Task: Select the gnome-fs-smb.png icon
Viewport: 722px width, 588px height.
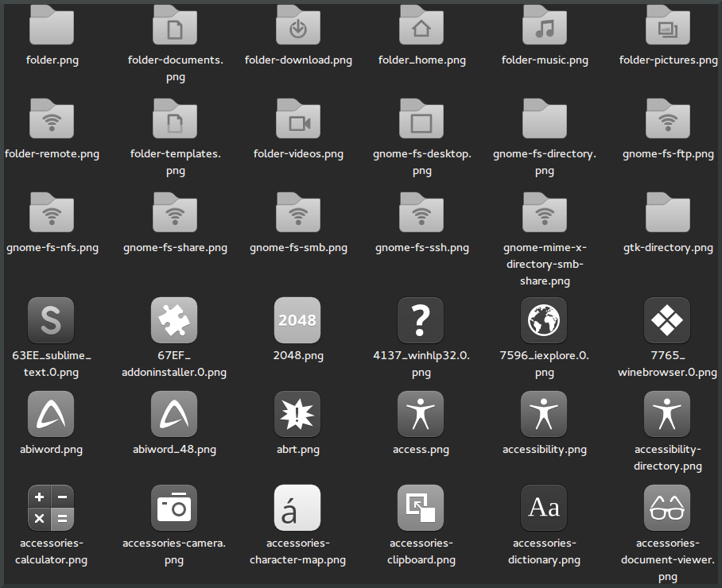Action: click(x=298, y=213)
